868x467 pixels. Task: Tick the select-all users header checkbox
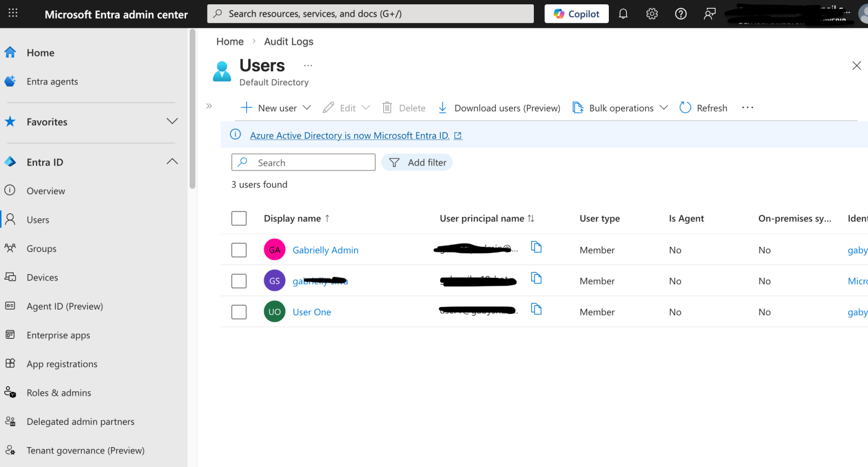239,218
